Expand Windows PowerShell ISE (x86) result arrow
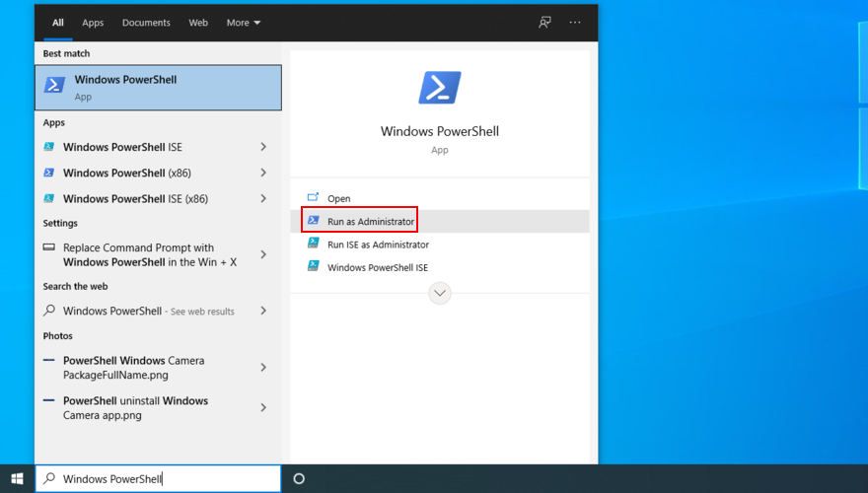Screen dimensions: 868x493 click(263, 198)
